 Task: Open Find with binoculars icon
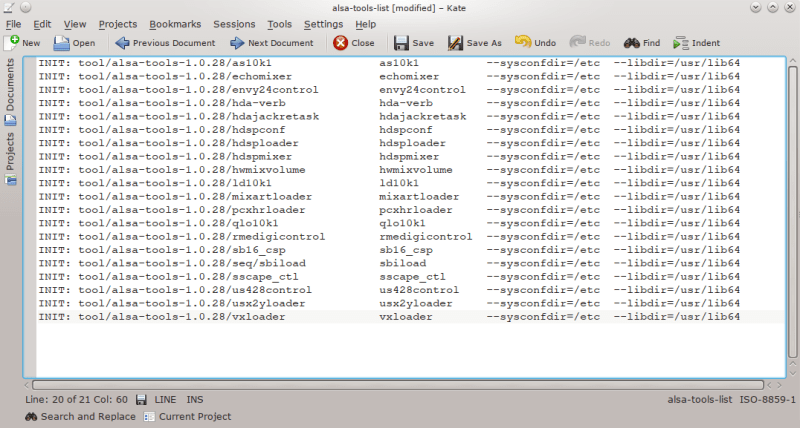coord(632,43)
